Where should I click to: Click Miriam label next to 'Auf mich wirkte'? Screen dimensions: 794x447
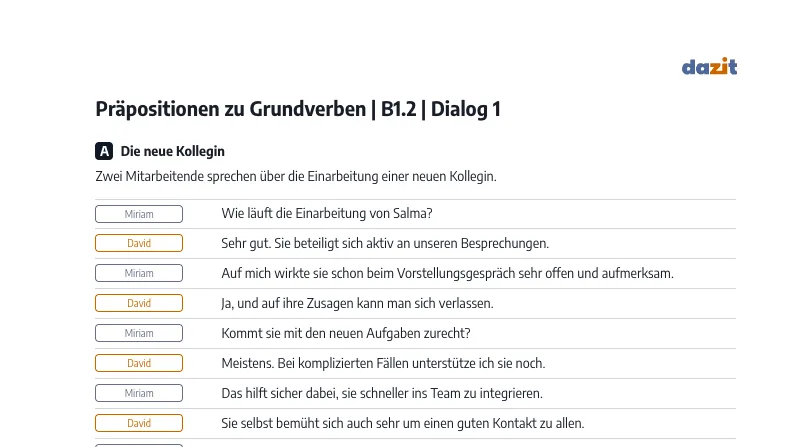[139, 273]
